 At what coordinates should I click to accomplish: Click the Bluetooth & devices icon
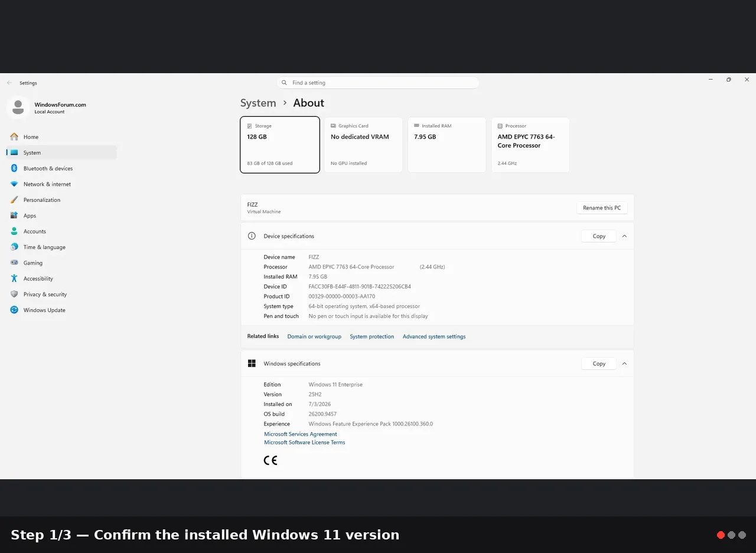[14, 168]
